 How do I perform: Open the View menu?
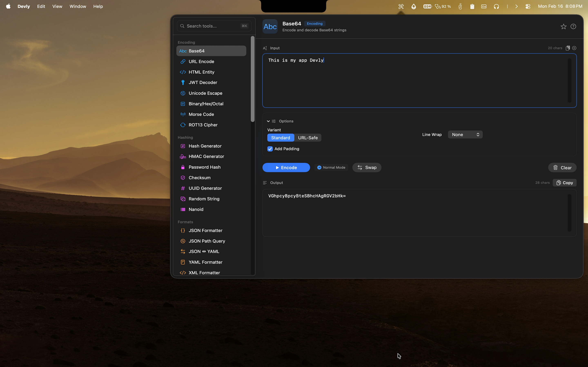coord(57,6)
